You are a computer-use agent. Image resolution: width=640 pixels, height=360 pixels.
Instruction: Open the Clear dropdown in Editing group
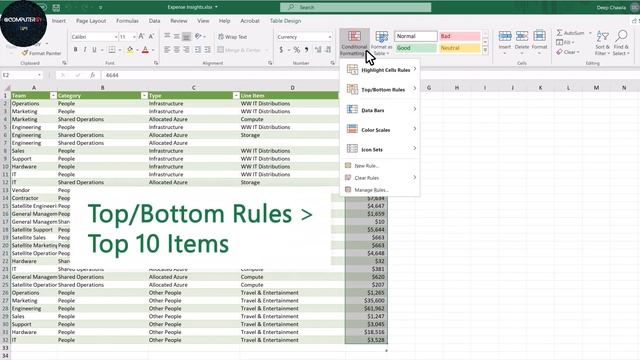[x=568, y=52]
